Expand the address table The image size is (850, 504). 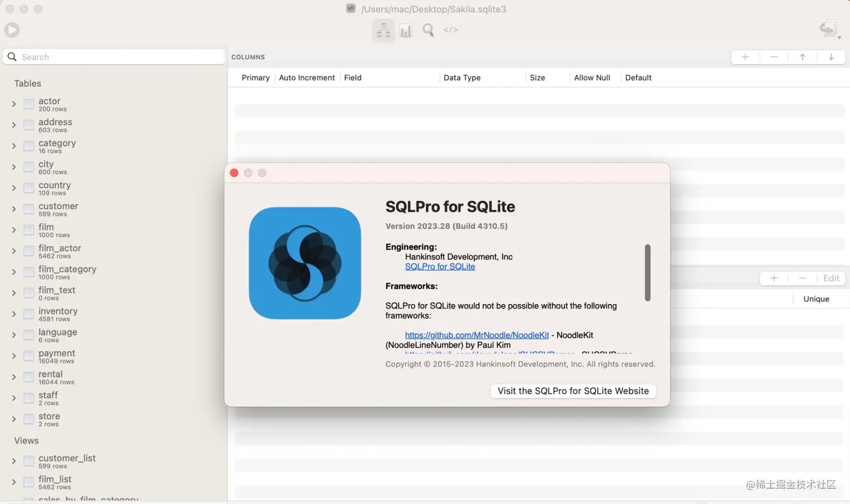tap(13, 125)
